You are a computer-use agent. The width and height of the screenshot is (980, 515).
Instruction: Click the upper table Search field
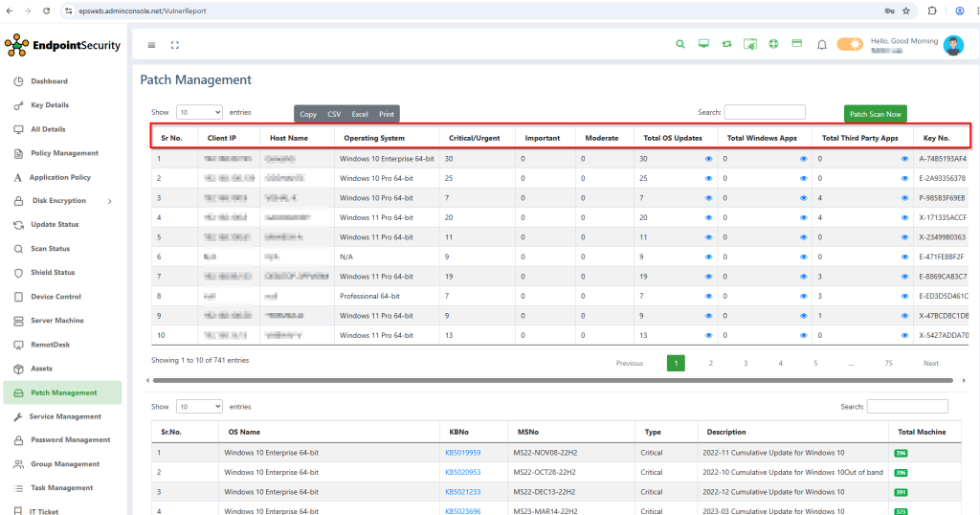765,112
